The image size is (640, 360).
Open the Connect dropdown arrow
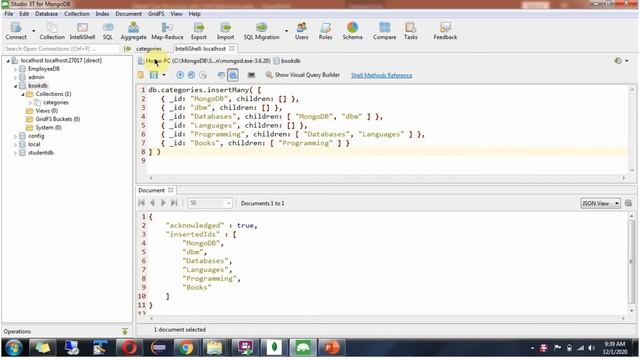coord(33,31)
